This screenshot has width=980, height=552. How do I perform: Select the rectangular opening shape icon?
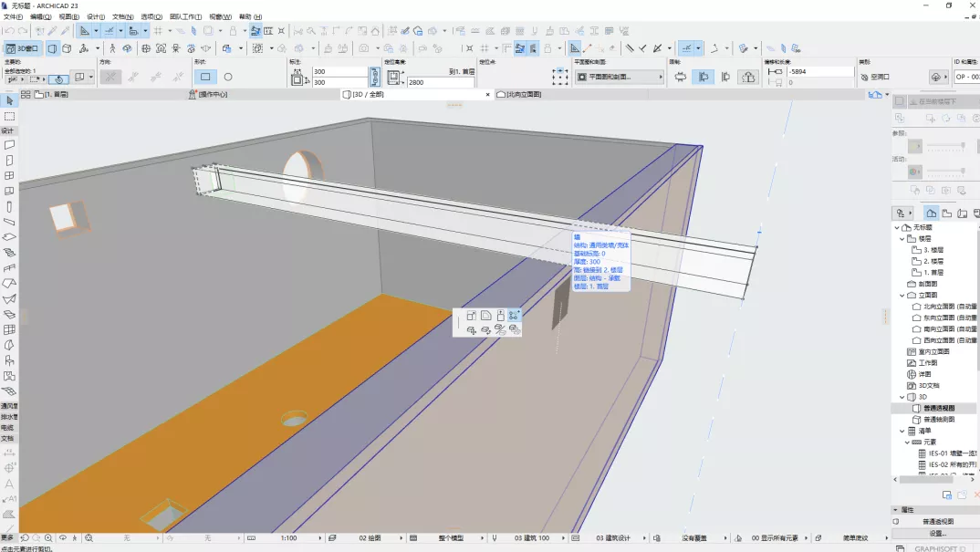(x=205, y=78)
